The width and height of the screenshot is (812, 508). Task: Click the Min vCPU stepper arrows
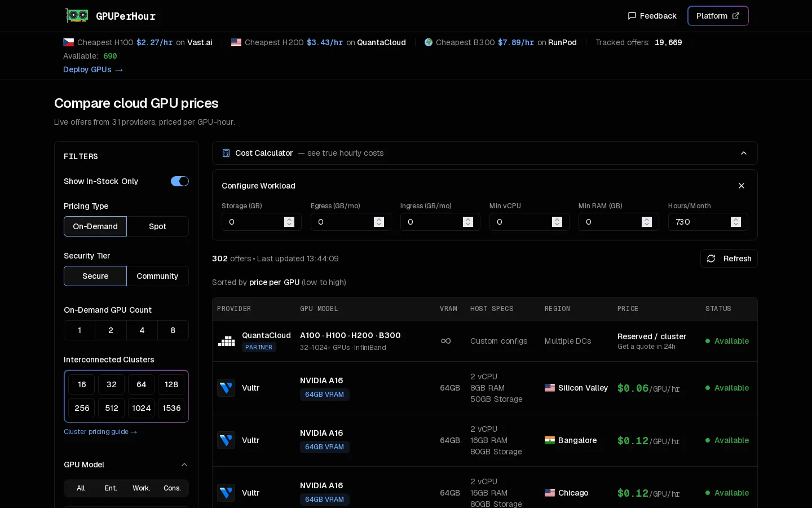coord(557,222)
